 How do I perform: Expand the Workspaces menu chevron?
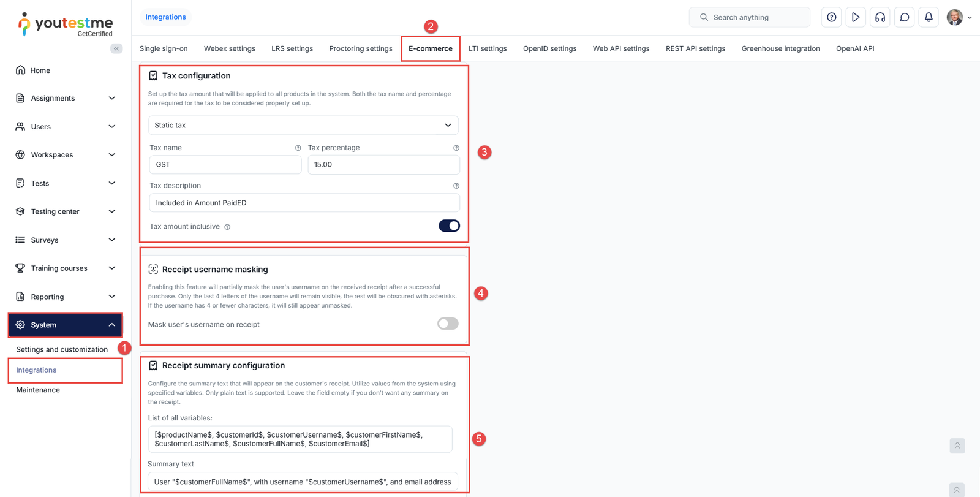point(112,154)
